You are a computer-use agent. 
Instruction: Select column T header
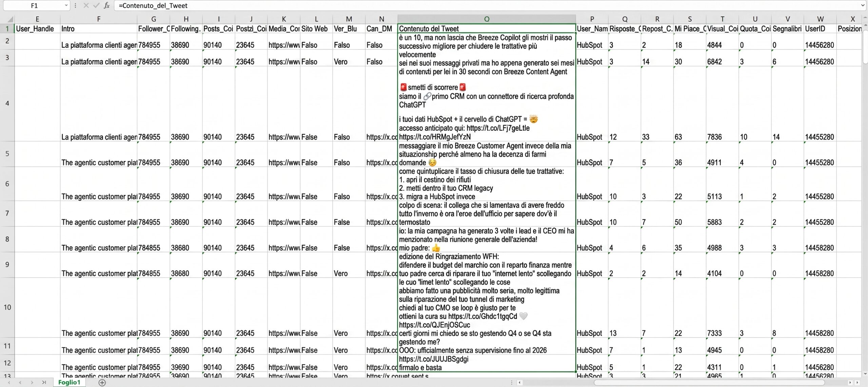point(723,19)
